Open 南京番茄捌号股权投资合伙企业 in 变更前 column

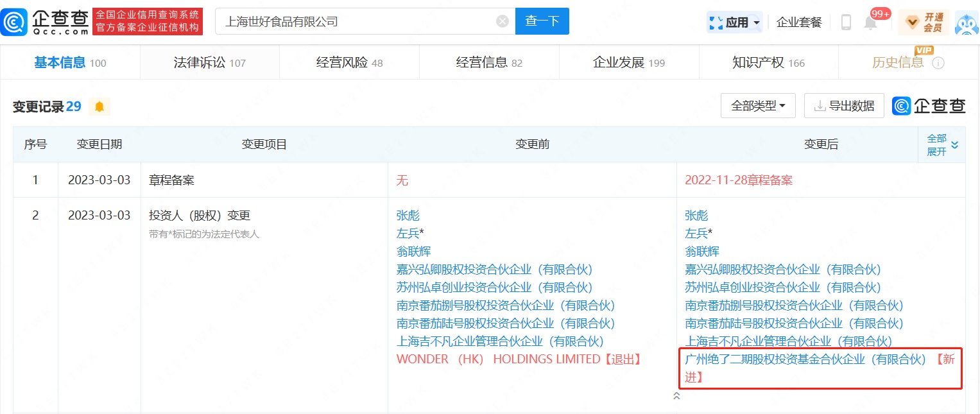click(x=506, y=306)
